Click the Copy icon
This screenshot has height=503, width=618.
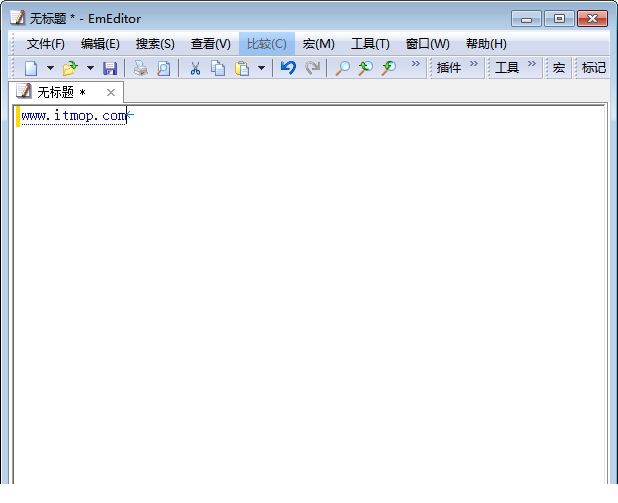tap(218, 68)
